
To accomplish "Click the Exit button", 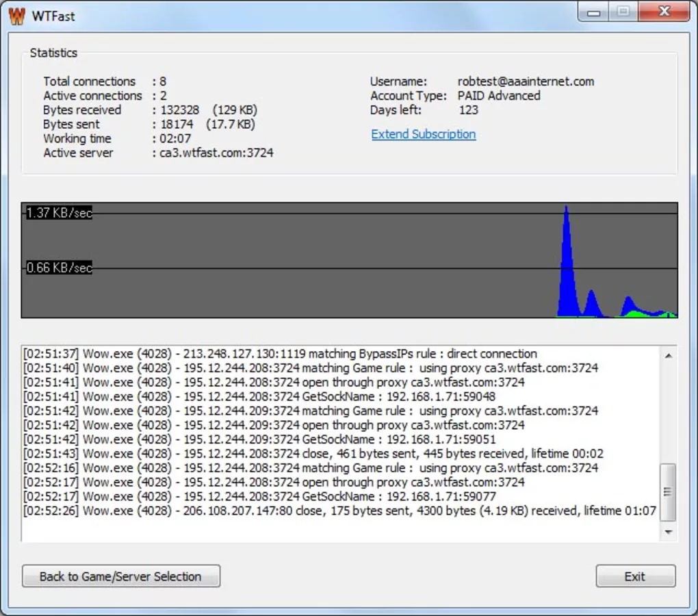I will [x=635, y=576].
